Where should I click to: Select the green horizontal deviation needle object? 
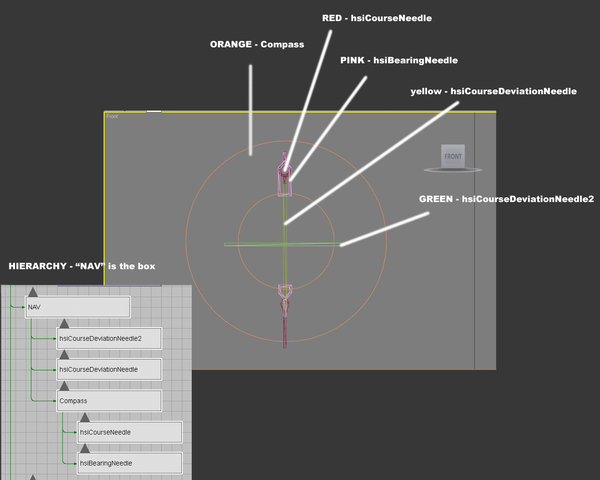click(282, 244)
